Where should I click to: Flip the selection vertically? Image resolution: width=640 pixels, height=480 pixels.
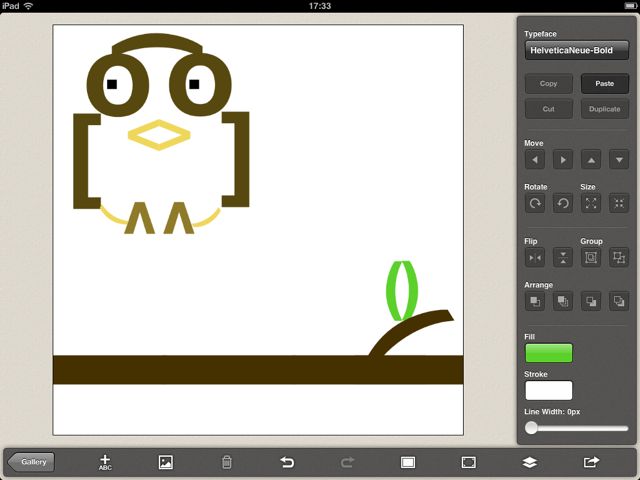tap(563, 258)
